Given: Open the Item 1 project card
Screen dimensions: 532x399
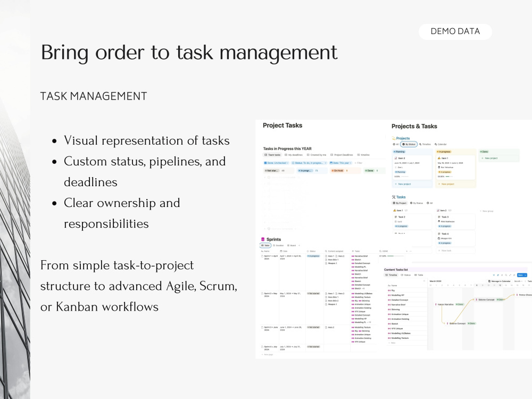Looking at the screenshot, I should pyautogui.click(x=456, y=167).
